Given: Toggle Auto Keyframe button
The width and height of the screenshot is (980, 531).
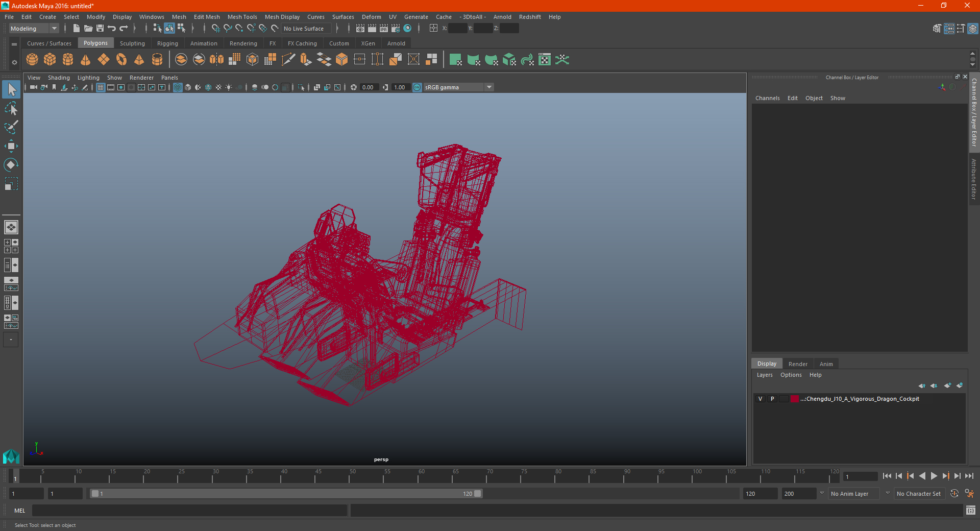Looking at the screenshot, I should pos(954,494).
